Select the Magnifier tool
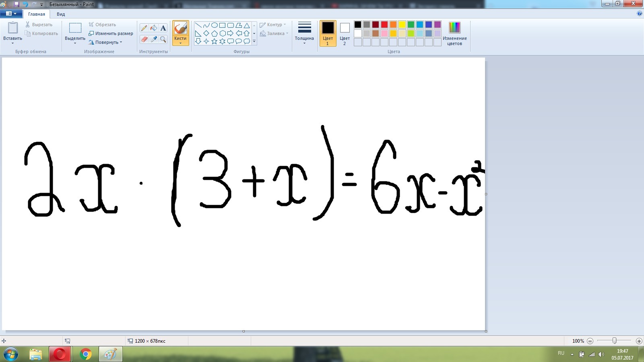The image size is (644, 362). point(163,39)
